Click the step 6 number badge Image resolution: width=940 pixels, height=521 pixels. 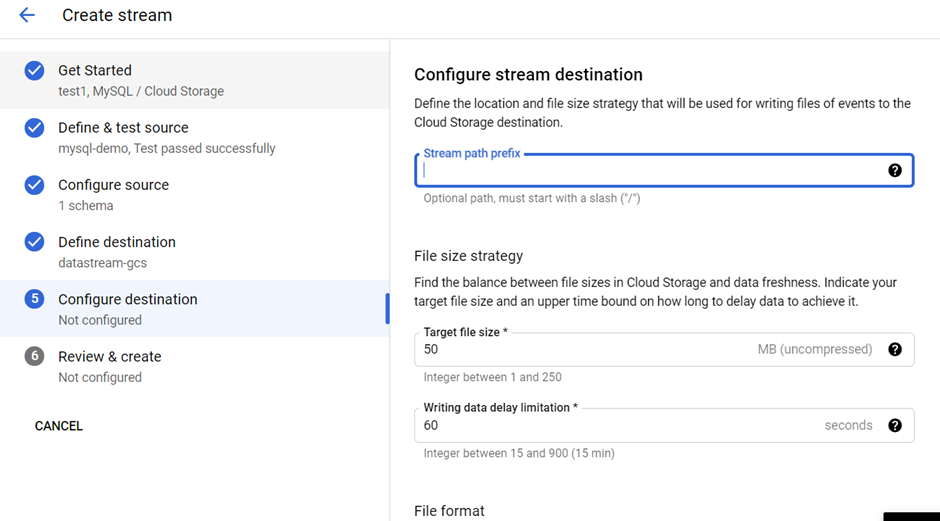(34, 356)
